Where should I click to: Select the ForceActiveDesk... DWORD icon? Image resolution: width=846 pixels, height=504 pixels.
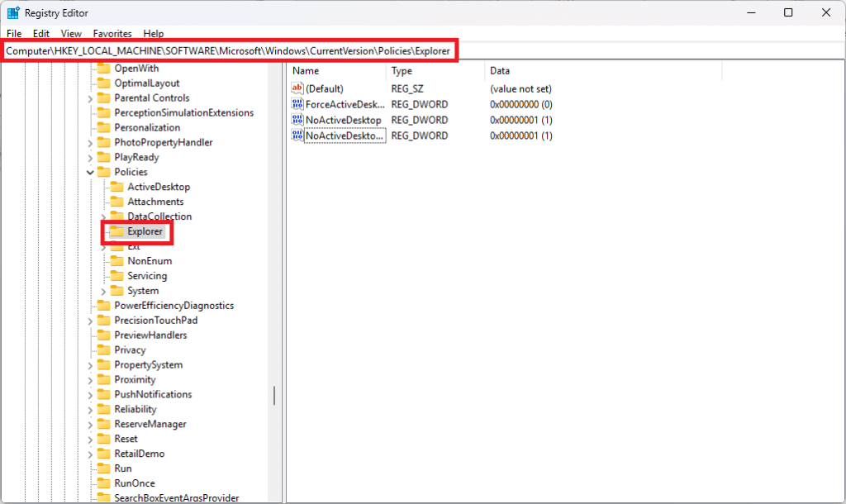[x=297, y=103]
